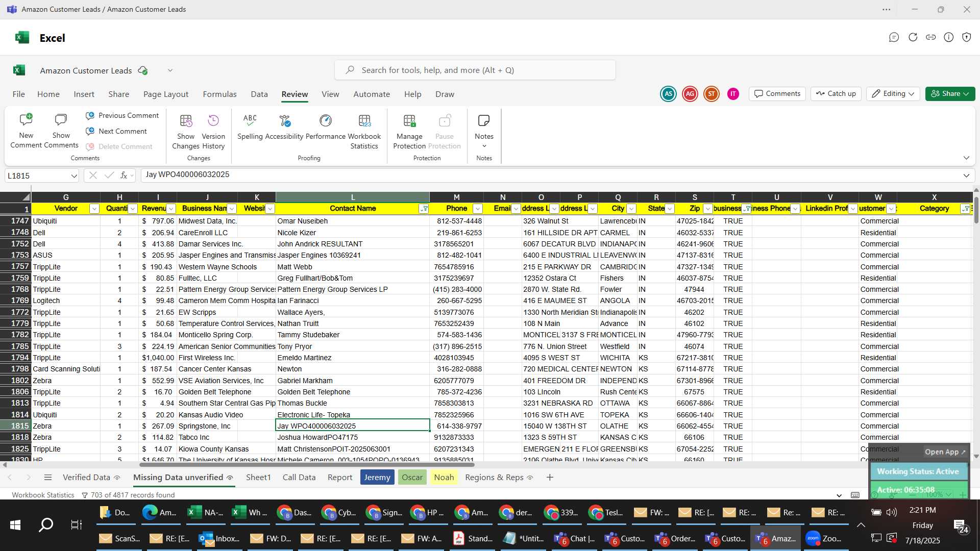Jump to Next Comment

pyautogui.click(x=116, y=131)
